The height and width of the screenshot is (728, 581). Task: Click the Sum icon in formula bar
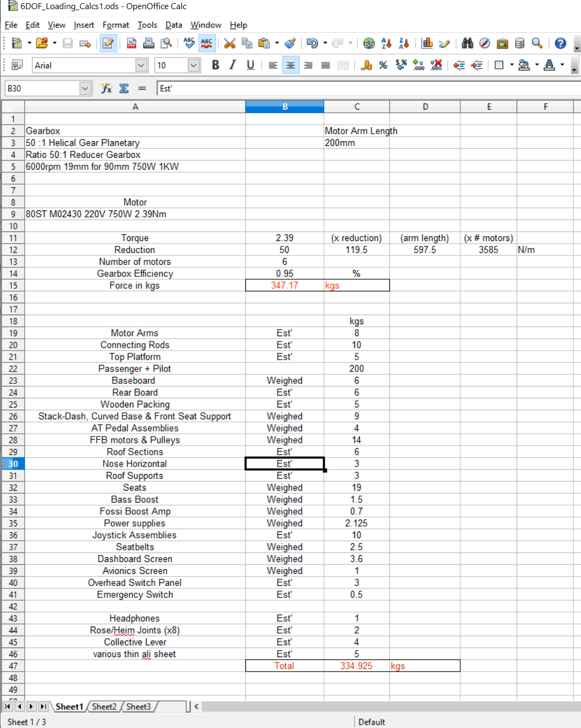(x=124, y=89)
